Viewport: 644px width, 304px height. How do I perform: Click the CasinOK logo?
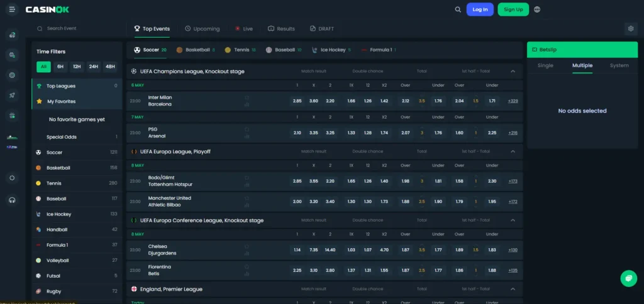pos(47,9)
